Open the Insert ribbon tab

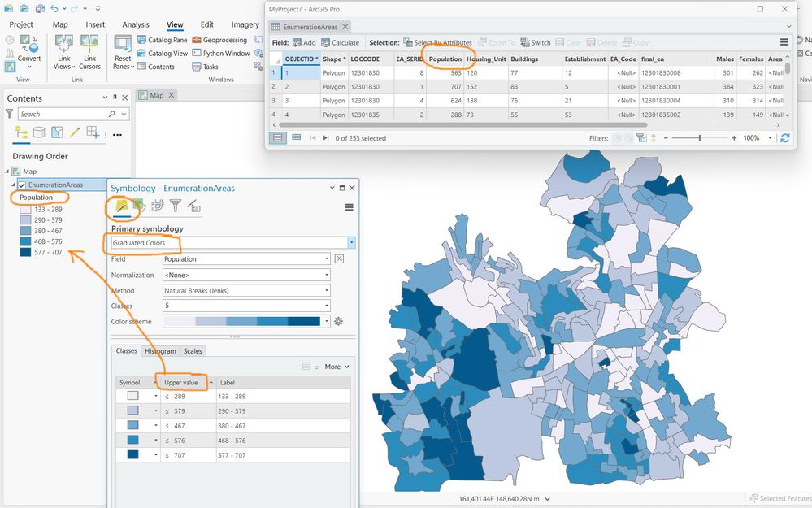[x=95, y=24]
